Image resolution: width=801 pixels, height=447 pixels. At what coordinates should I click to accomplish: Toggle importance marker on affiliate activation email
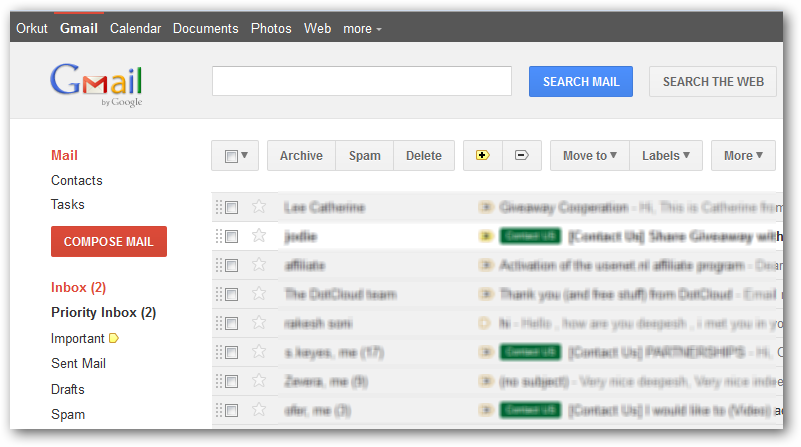pos(486,265)
